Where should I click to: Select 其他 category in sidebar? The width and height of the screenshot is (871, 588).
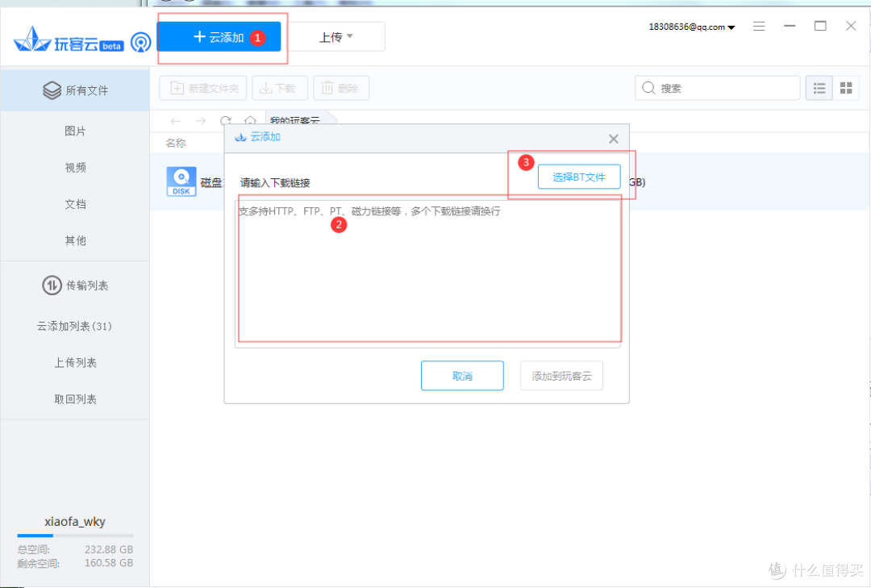pyautogui.click(x=75, y=240)
